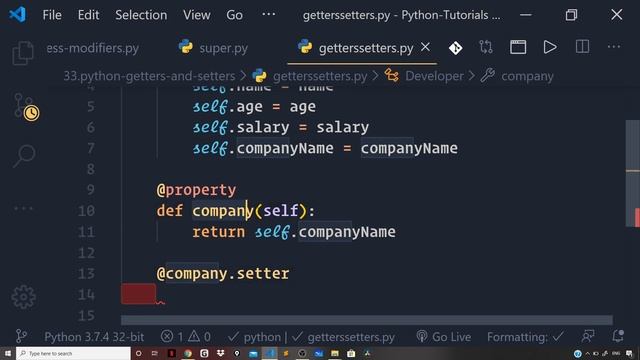Open Dropbox icon on taskbar

pyautogui.click(x=220, y=353)
